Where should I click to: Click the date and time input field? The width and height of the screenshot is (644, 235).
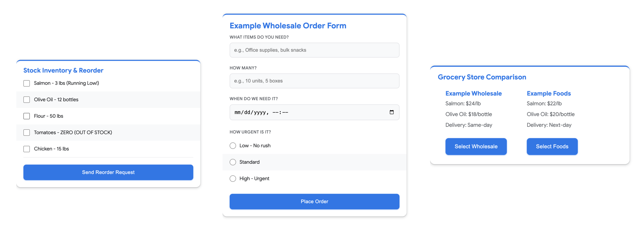pyautogui.click(x=300, y=112)
